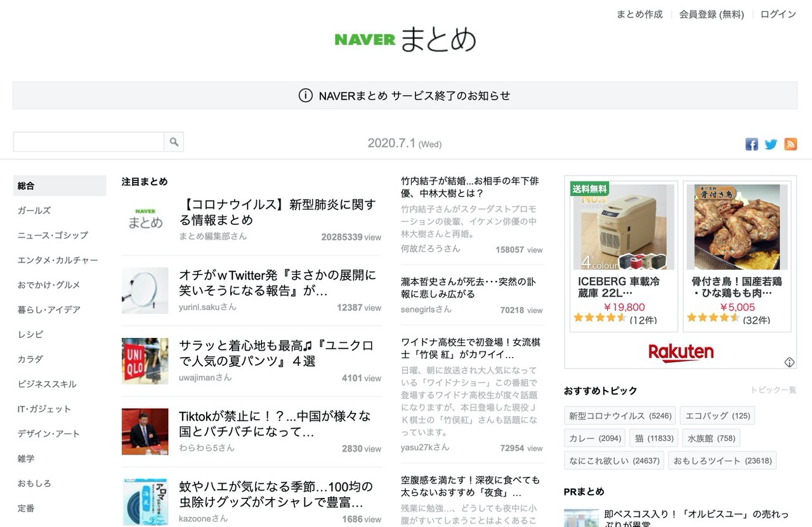Open the 蚊やハエが気になる季節 article
The width and height of the screenshot is (812, 527).
click(276, 495)
